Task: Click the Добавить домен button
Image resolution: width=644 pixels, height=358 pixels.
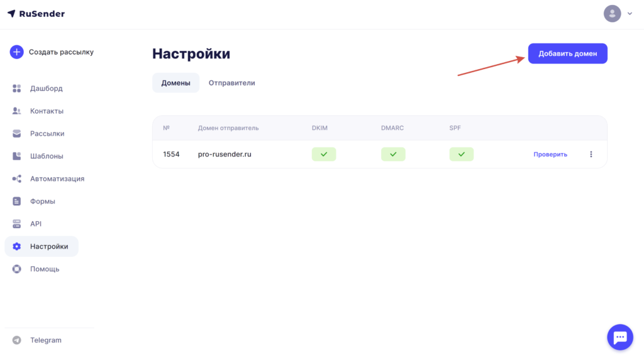Action: pyautogui.click(x=568, y=54)
